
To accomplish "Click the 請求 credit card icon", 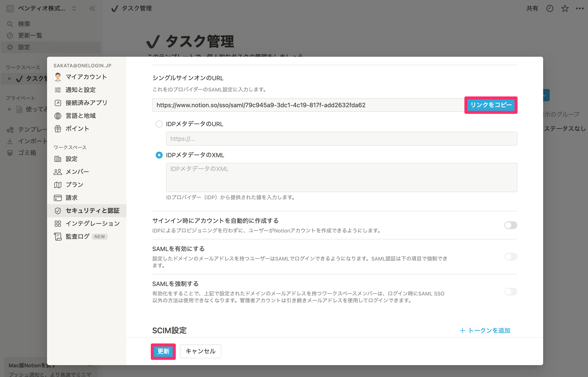I will pos(58,198).
